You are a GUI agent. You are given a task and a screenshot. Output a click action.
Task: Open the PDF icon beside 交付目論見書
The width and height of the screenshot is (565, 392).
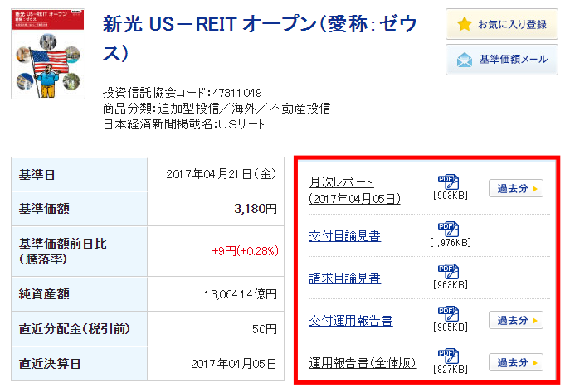click(448, 229)
